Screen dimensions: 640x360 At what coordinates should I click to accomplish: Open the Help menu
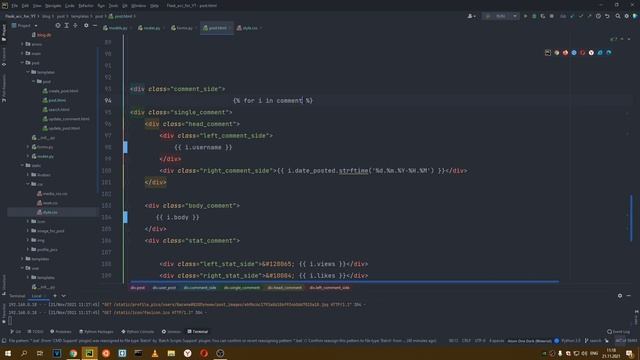point(155,6)
